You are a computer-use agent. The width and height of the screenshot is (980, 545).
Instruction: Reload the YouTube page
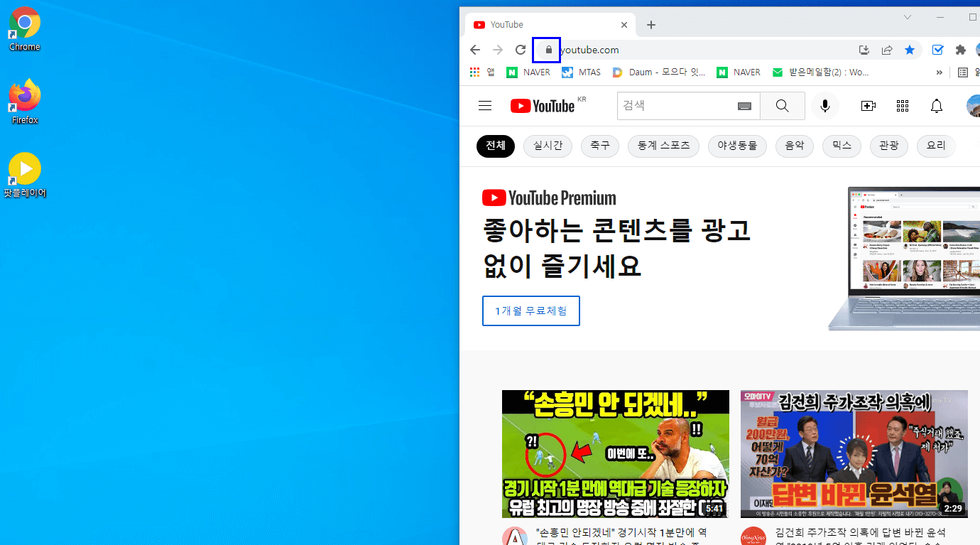pyautogui.click(x=521, y=50)
